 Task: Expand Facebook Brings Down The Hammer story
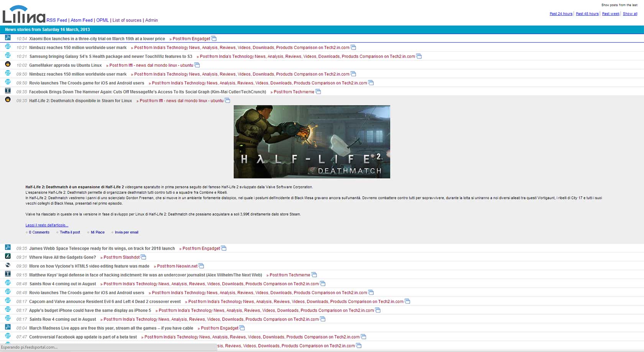point(148,92)
